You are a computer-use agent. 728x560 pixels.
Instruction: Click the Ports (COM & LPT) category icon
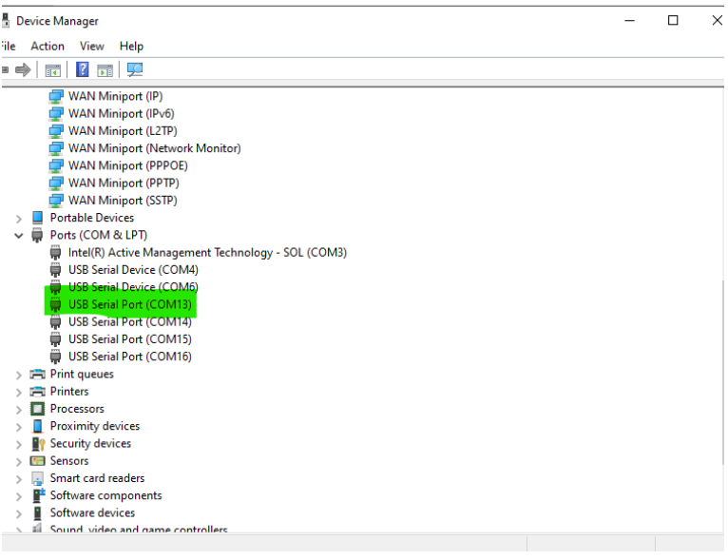pos(37,236)
